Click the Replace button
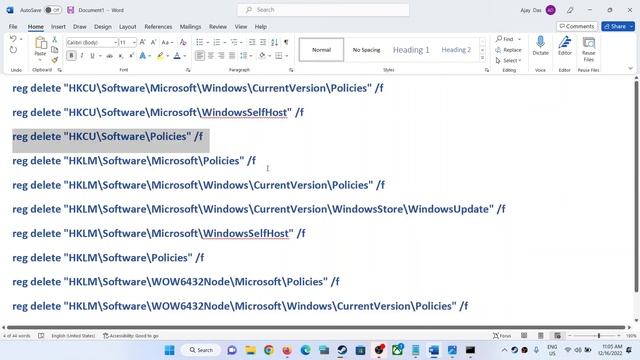This screenshot has width=640, height=360. [x=509, y=50]
